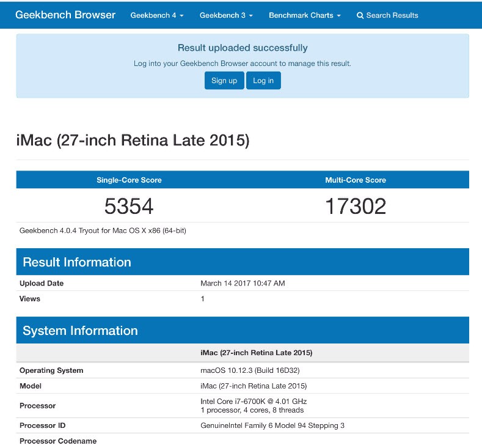Screen dimensions: 482x448
Task: Click the 'Result uploaded successfully' banner heading
Action: (243, 48)
